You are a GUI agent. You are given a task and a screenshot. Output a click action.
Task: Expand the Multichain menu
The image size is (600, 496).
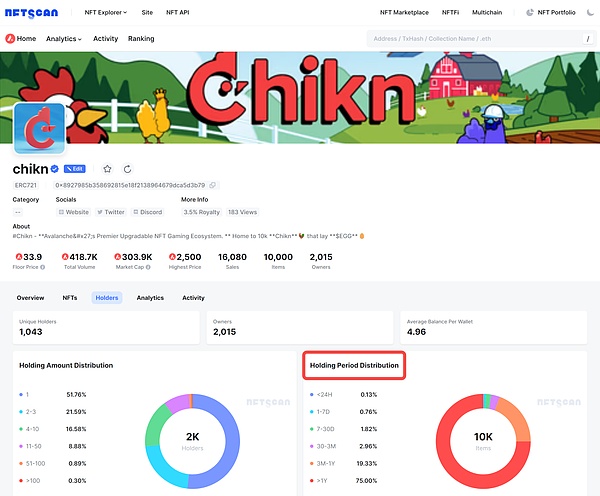487,12
